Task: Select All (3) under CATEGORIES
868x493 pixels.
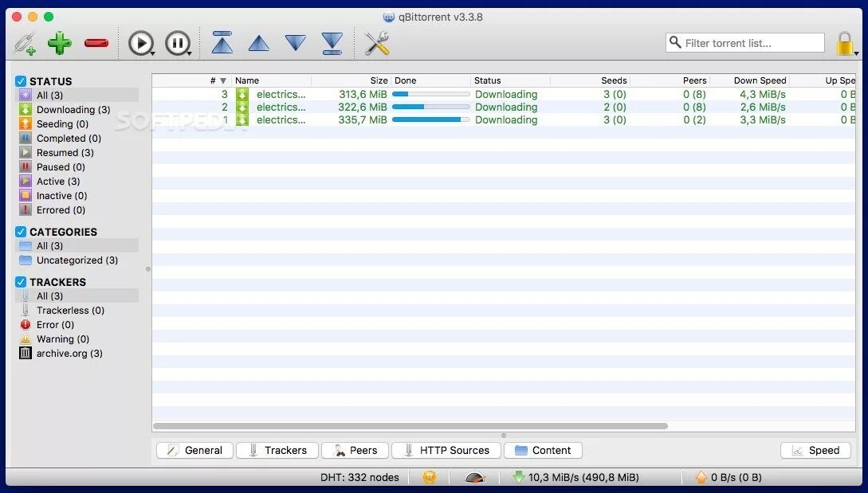Action: (x=77, y=245)
